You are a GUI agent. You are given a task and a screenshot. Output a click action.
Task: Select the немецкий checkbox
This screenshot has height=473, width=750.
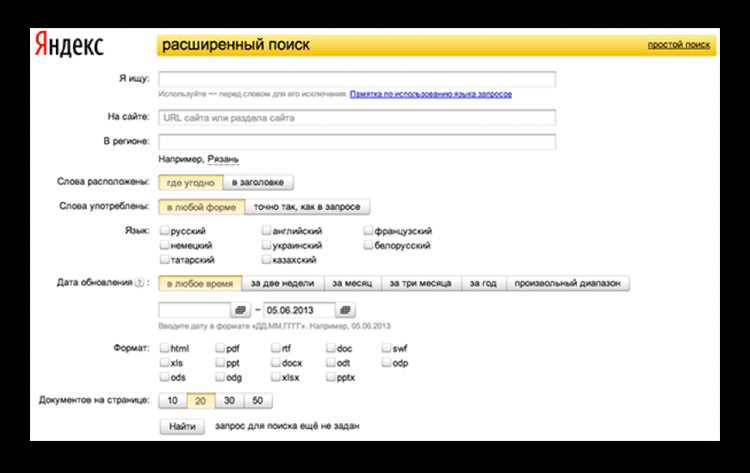(165, 245)
